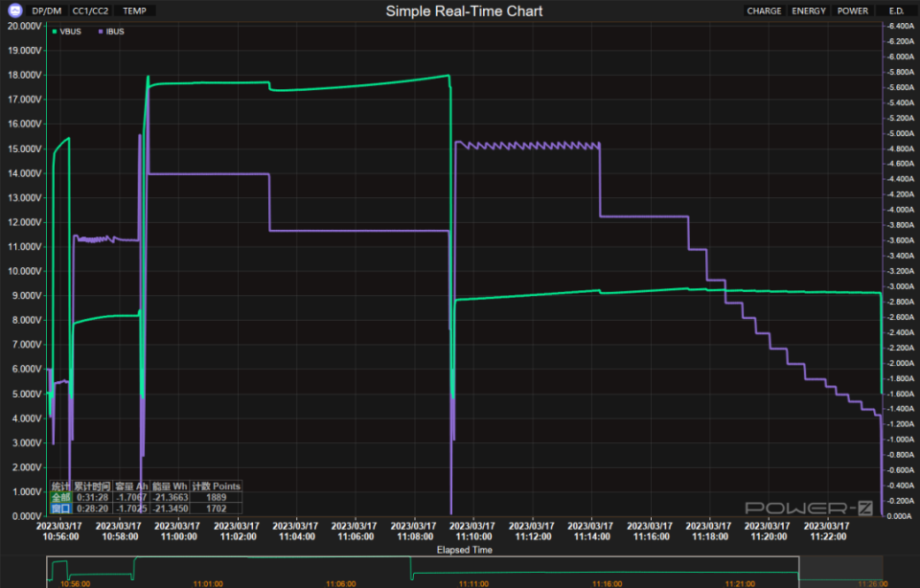Viewport: 920px width, 588px height.
Task: Click the 5.000A right-axis label
Action: pos(901,133)
